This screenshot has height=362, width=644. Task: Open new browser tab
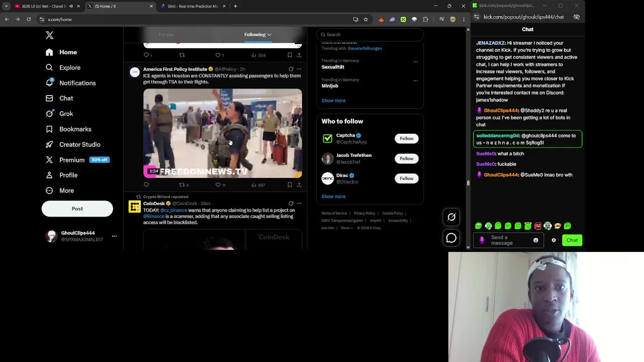235,6
